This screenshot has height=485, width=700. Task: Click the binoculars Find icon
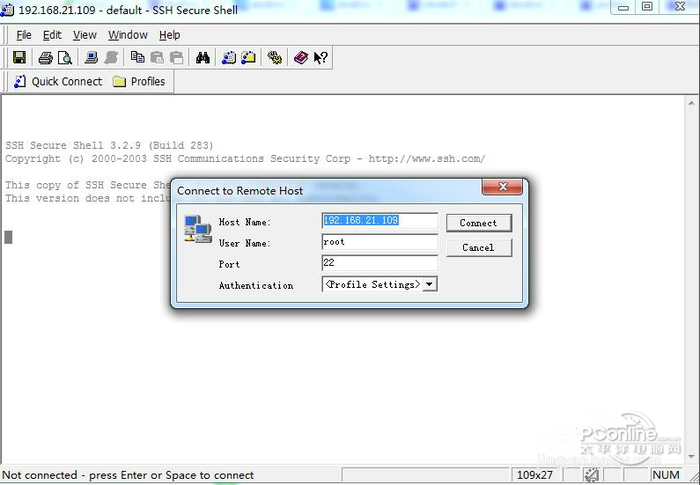203,58
